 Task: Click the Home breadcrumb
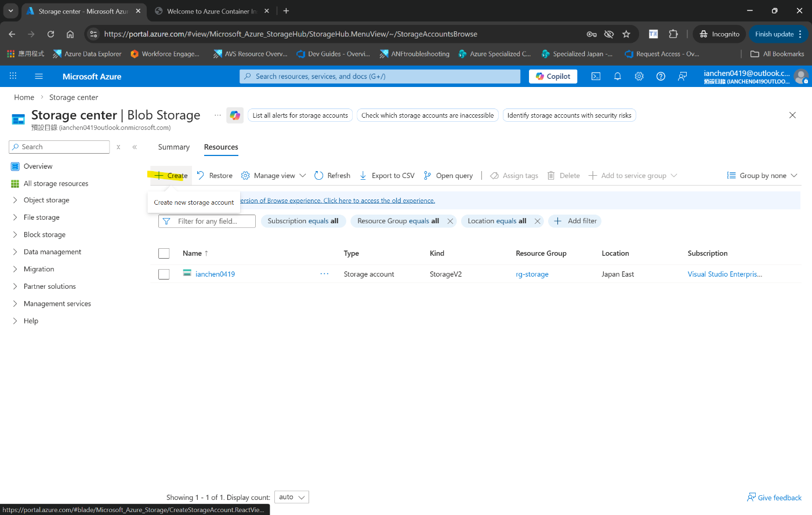[x=24, y=97]
